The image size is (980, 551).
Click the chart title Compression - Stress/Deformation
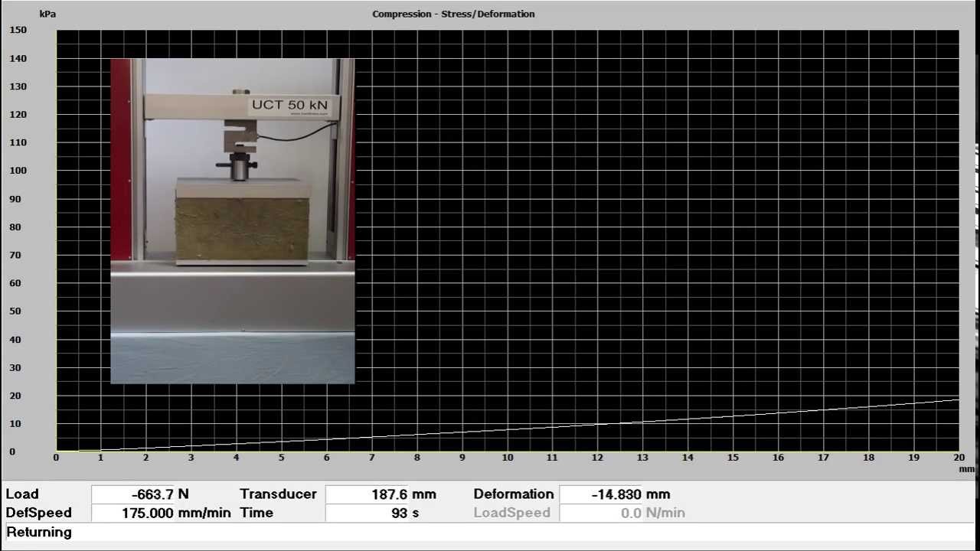tap(453, 14)
